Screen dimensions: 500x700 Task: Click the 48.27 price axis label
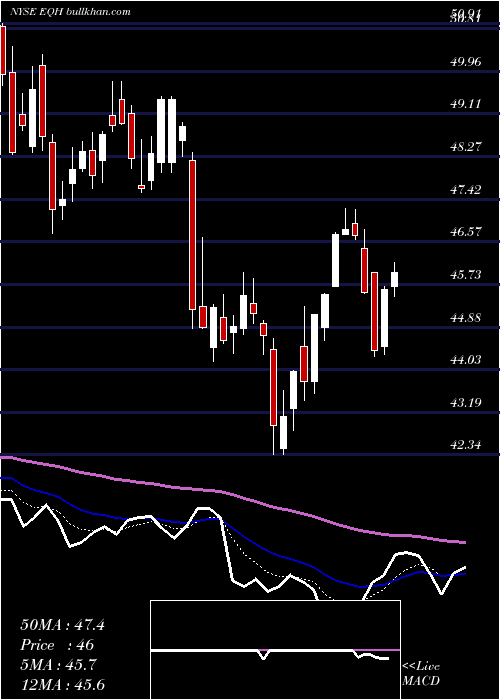[466, 147]
